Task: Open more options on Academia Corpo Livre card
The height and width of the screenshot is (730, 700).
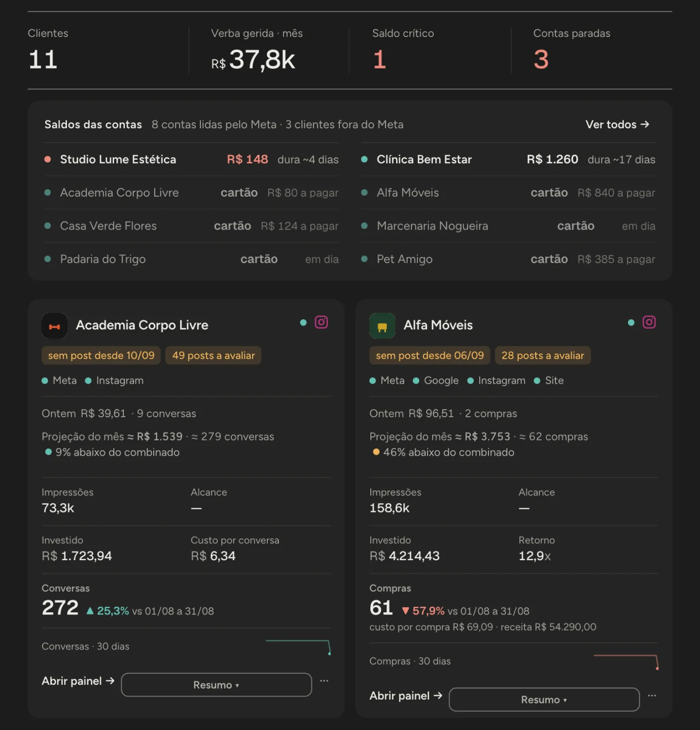Action: tap(324, 681)
